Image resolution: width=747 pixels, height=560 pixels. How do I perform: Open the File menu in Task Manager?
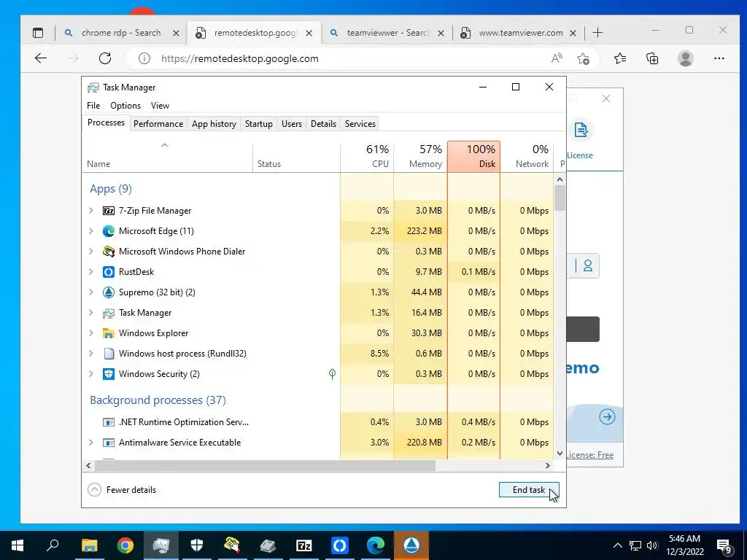pos(93,106)
